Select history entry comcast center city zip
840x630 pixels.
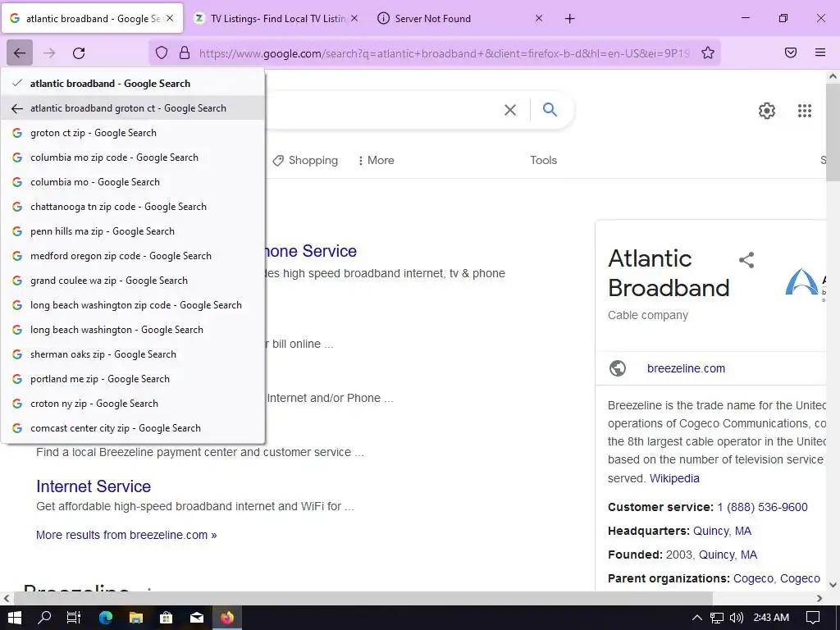tap(133, 428)
